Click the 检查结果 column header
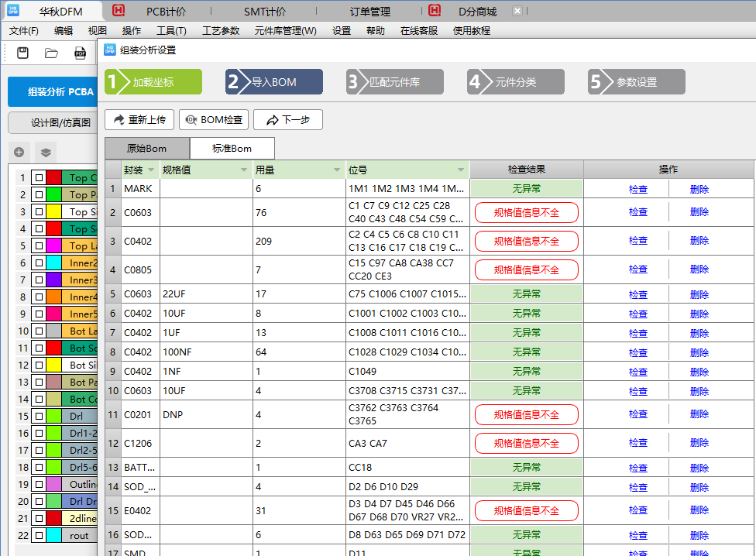 click(x=527, y=170)
